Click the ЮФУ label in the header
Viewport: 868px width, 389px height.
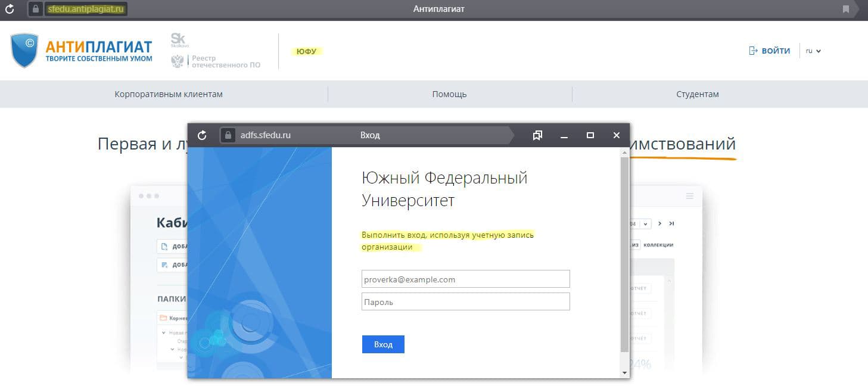(x=306, y=51)
